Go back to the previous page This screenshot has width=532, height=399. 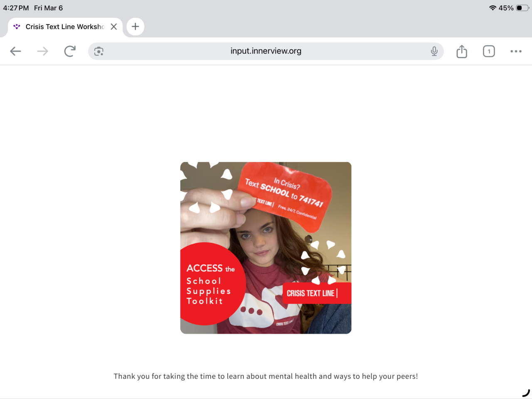coord(15,51)
